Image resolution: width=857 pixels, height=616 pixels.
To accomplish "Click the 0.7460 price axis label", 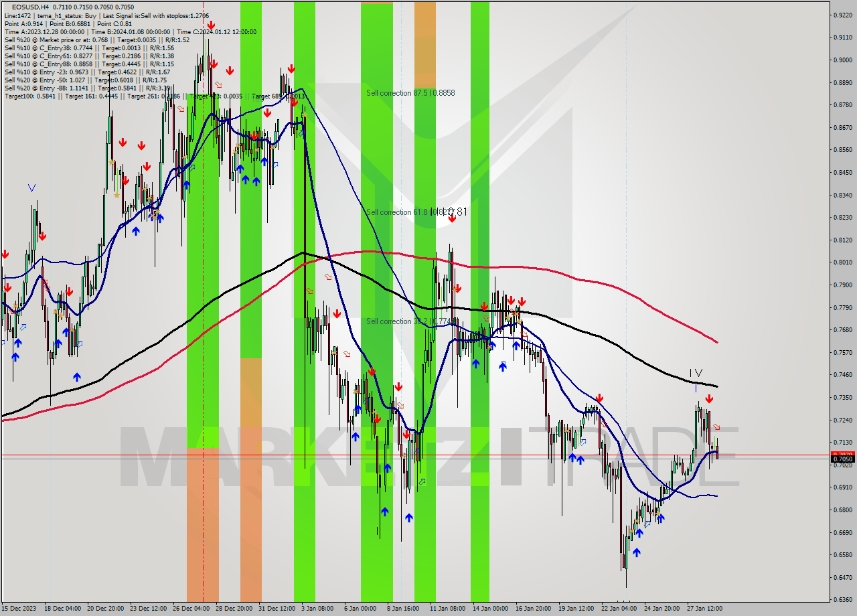I will [842, 374].
